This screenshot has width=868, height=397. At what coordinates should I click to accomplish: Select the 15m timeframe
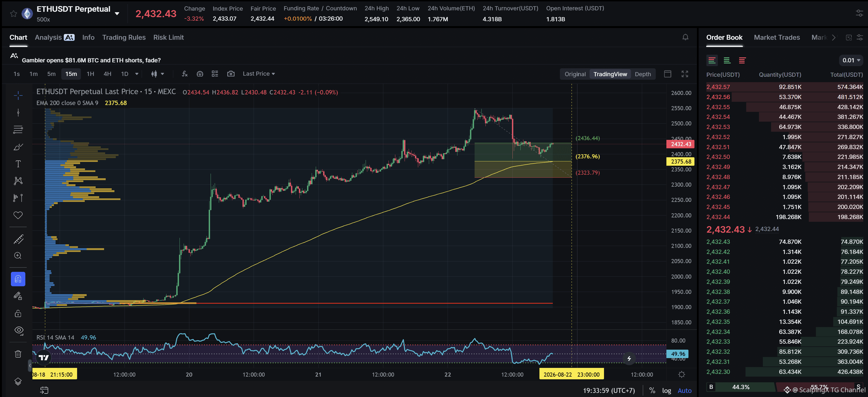(x=71, y=74)
